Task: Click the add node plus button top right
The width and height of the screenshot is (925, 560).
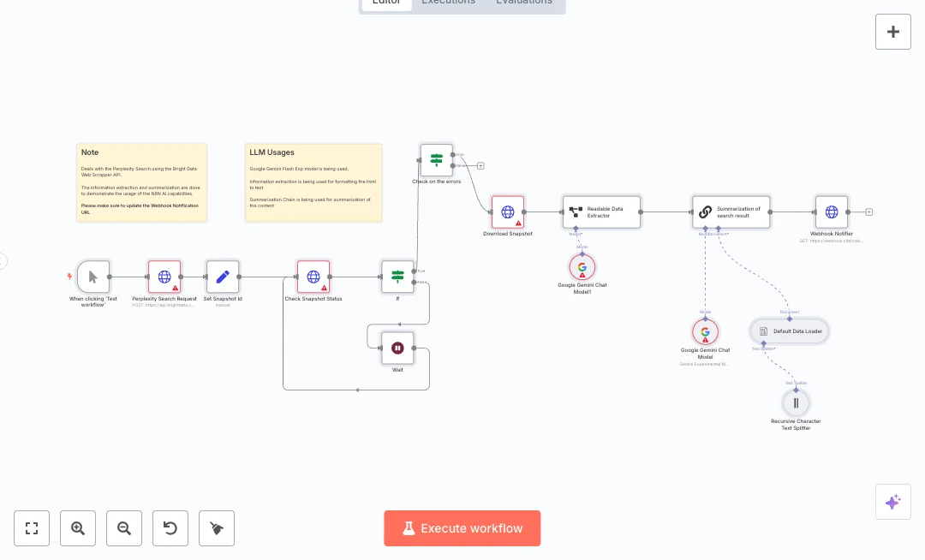Action: (893, 32)
